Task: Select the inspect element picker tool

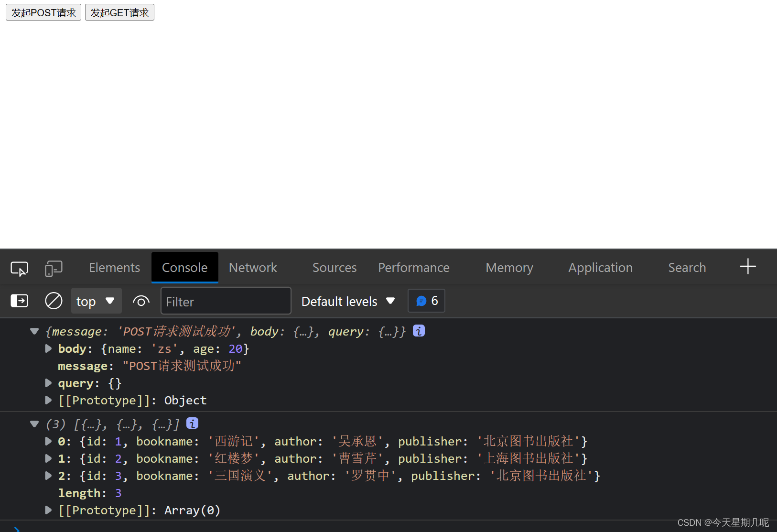Action: (19, 268)
